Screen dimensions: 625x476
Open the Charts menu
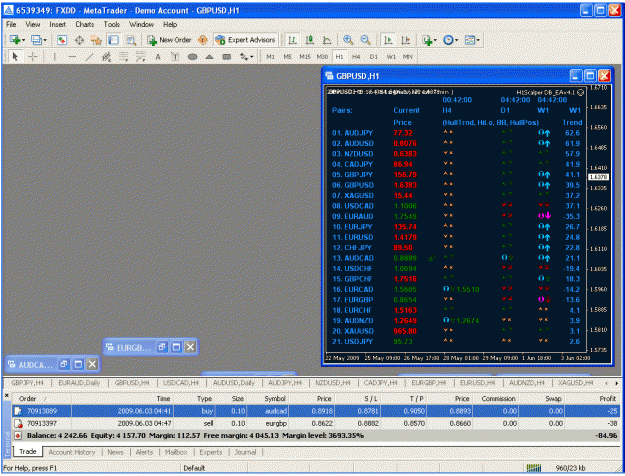[85, 24]
